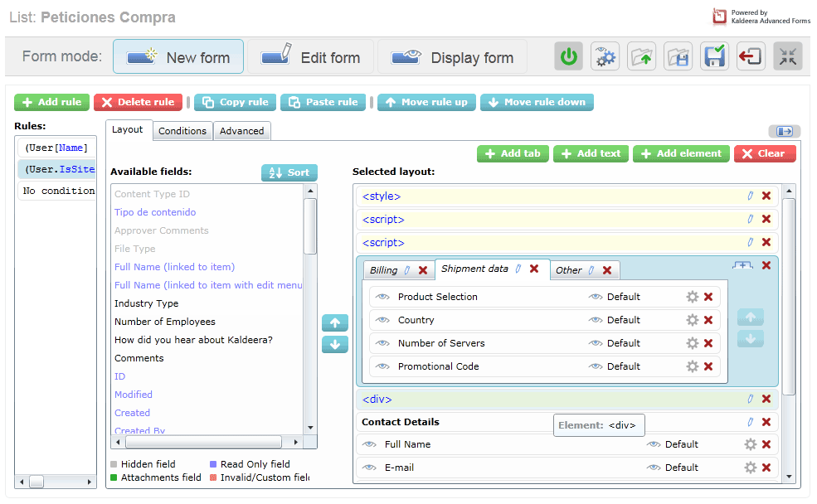Open settings gear for Promotional Code
This screenshot has height=504, width=817.
693,366
